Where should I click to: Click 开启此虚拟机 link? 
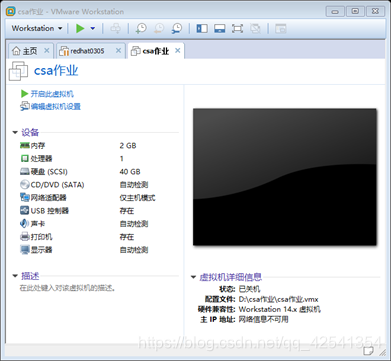[x=52, y=94]
